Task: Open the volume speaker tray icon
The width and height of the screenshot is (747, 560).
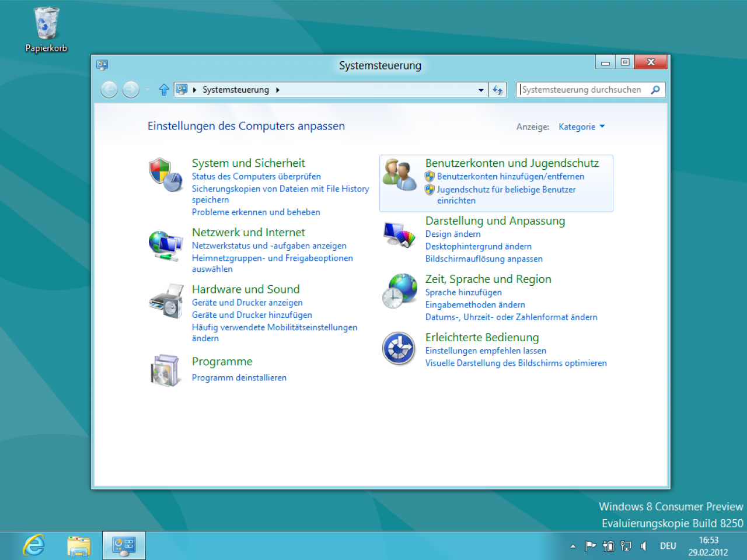Action: [643, 546]
